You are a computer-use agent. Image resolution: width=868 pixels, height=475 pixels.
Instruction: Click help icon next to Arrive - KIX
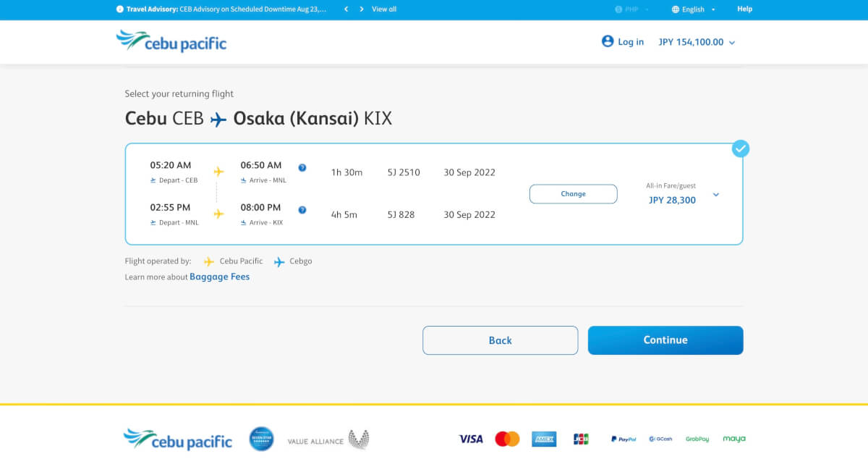coord(302,210)
